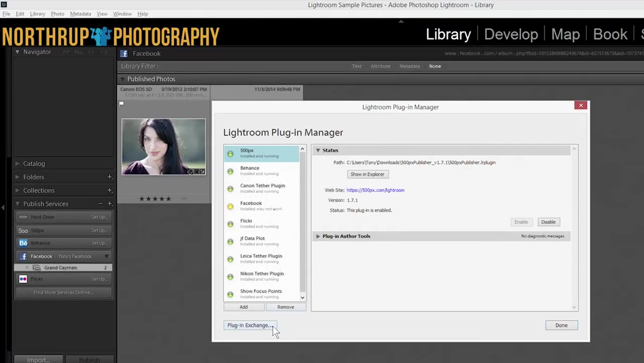Image resolution: width=644 pixels, height=363 pixels.
Task: Click the Lightroom app icon in title bar
Action: tap(3, 4)
